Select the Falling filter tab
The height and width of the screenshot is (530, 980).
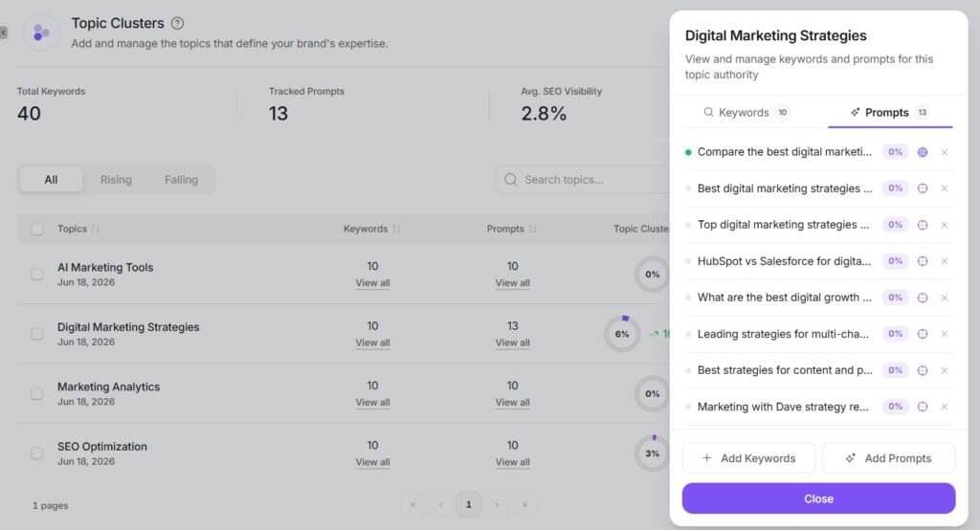pyautogui.click(x=181, y=180)
